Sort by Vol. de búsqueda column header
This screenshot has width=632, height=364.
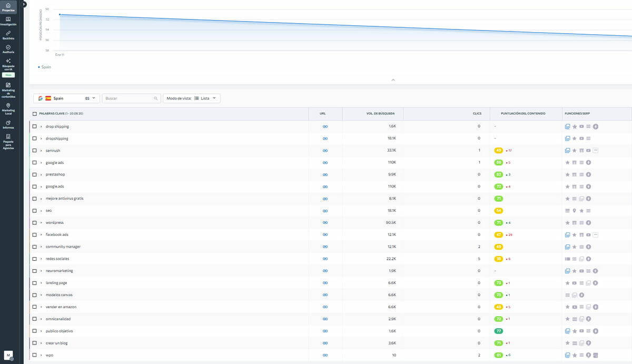pyautogui.click(x=377, y=114)
